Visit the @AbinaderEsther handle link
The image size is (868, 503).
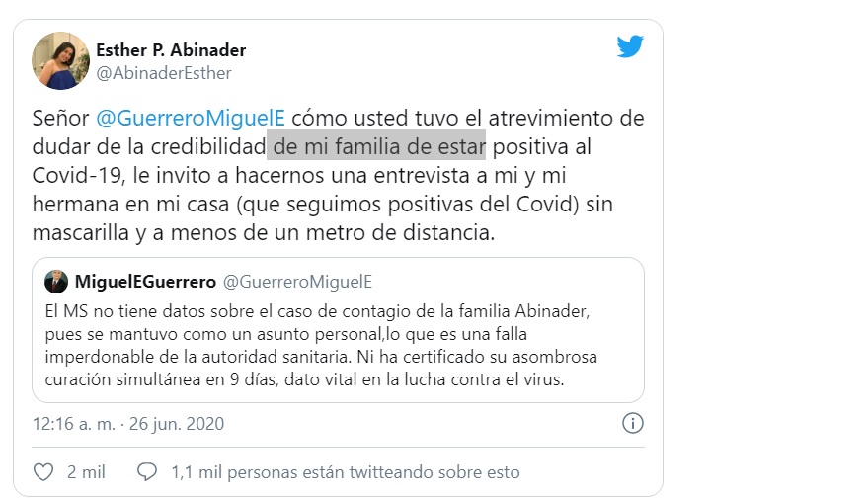164,72
